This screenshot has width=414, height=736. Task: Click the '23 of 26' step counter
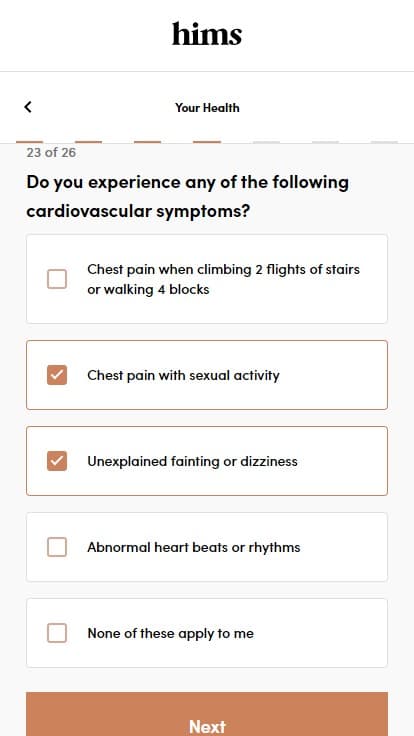[51, 153]
